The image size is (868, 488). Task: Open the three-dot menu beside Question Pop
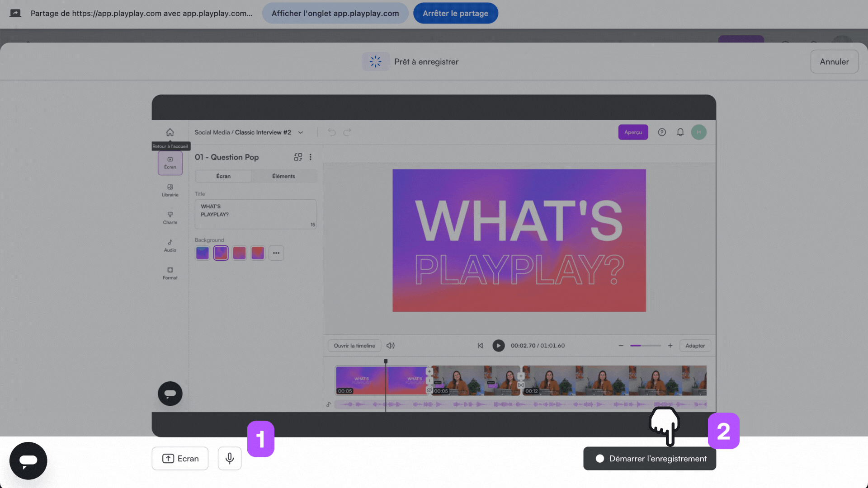pyautogui.click(x=310, y=157)
